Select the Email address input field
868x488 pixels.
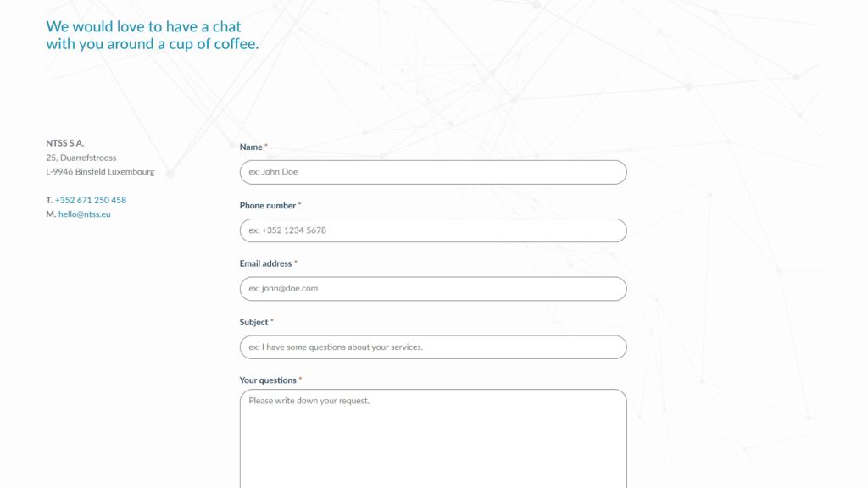[433, 289]
